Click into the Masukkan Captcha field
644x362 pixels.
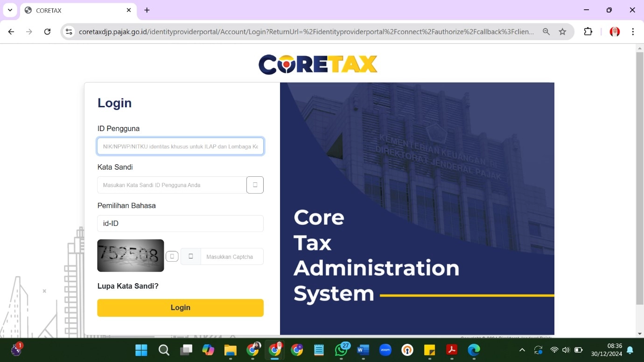tap(231, 257)
